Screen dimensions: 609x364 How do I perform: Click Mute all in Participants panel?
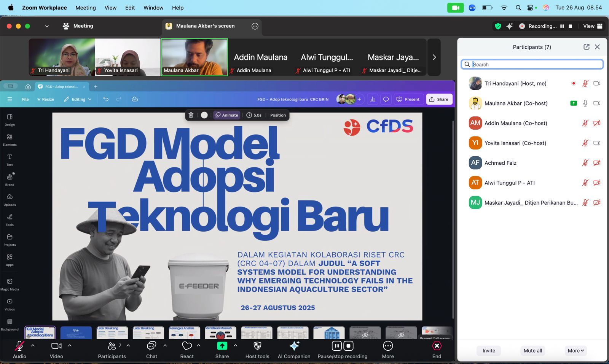tap(532, 351)
